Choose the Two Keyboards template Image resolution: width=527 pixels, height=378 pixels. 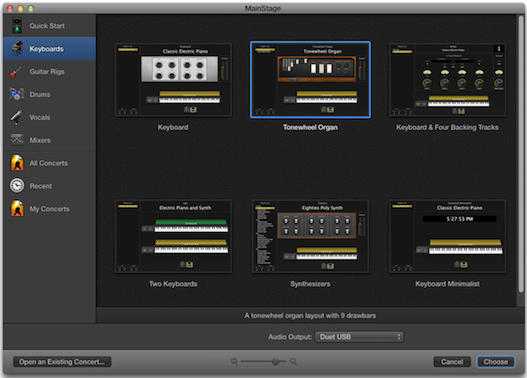(x=173, y=236)
